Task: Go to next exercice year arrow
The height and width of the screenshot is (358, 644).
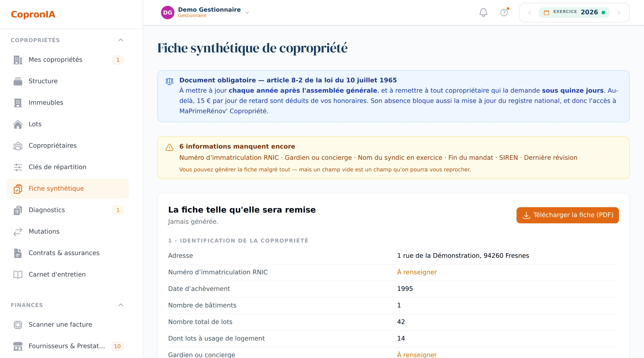Action: (x=619, y=13)
